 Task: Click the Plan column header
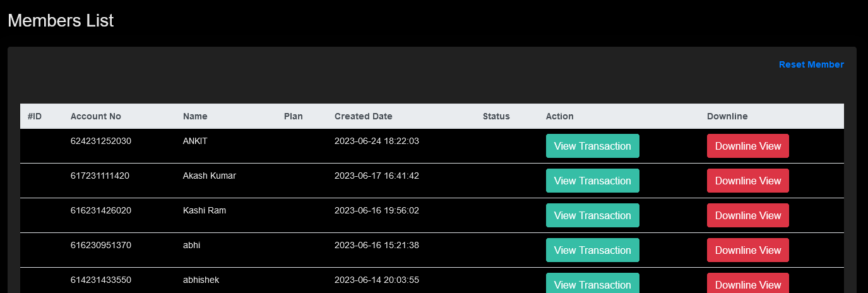pyautogui.click(x=294, y=116)
